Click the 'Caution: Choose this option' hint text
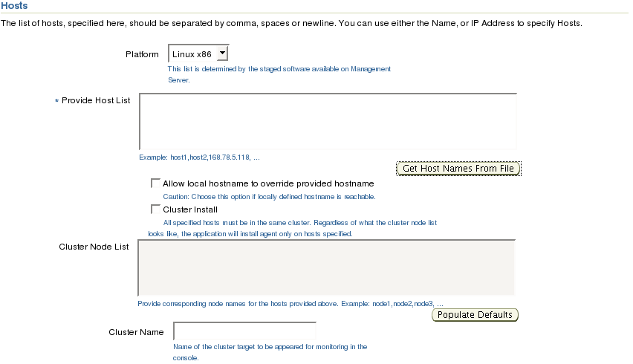Screen dimensions: 633x364 pyautogui.click(x=269, y=197)
